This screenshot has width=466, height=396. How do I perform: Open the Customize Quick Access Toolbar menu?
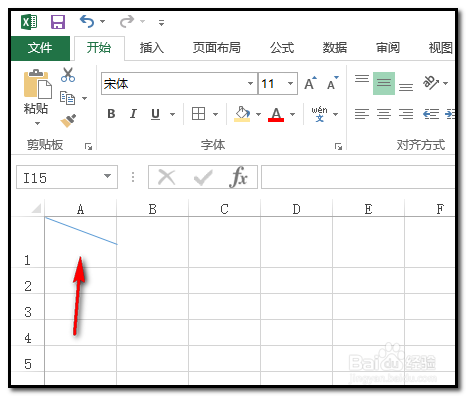pyautogui.click(x=161, y=23)
